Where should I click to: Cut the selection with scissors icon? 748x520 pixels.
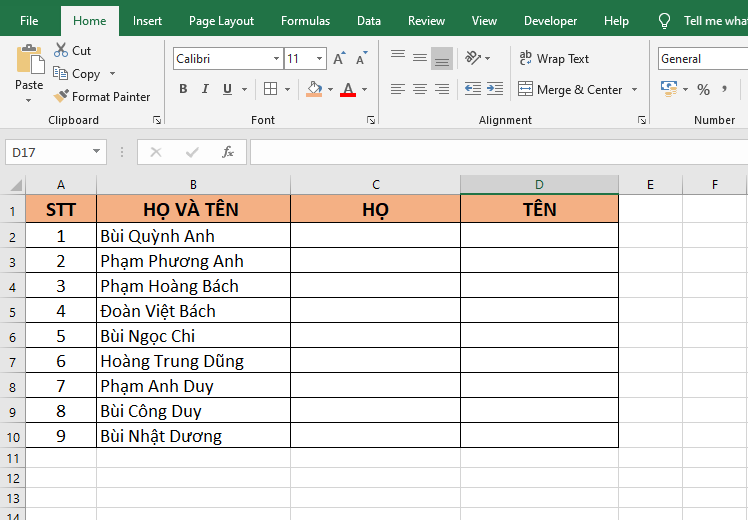coord(61,50)
